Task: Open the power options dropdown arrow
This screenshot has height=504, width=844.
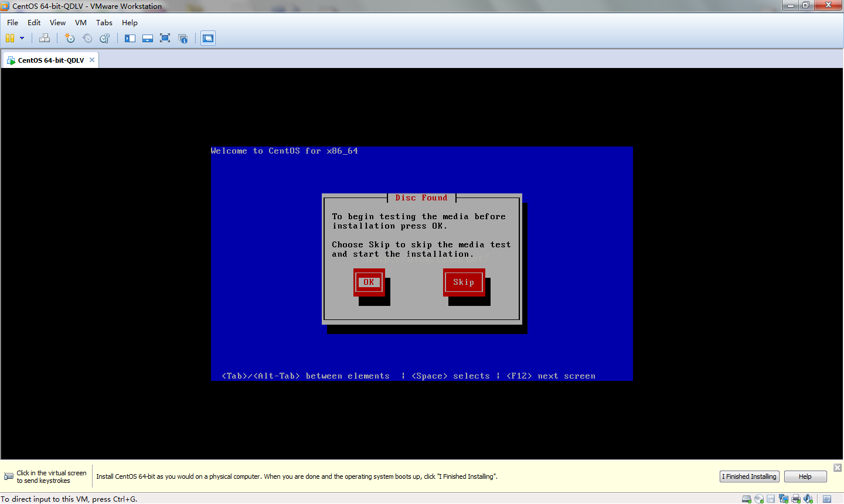Action: point(22,38)
